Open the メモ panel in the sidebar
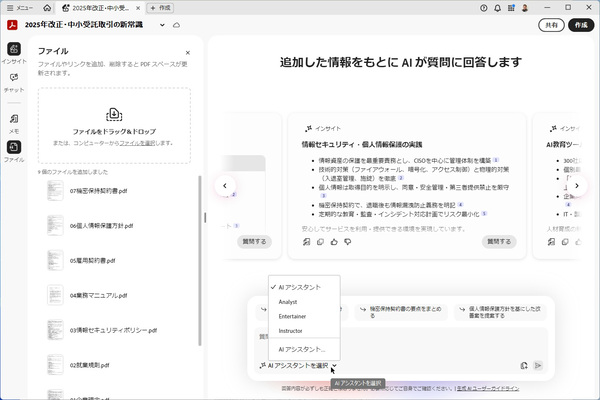The width and height of the screenshot is (600, 400). point(14,122)
